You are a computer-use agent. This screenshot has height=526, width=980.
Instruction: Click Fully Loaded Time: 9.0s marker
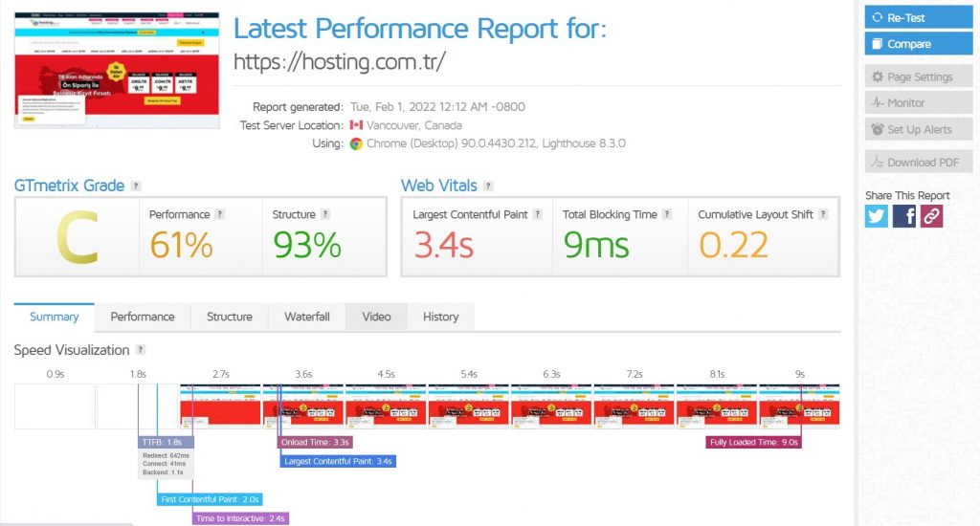point(754,442)
